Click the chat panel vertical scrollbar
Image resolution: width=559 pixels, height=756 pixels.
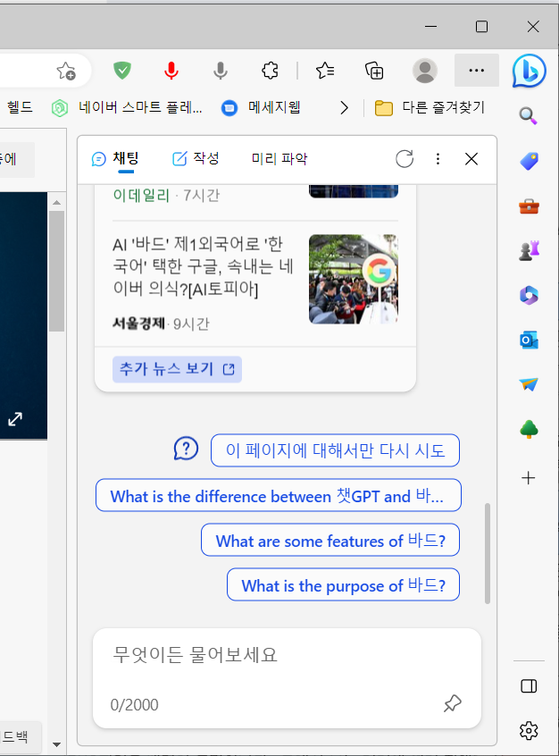(x=488, y=553)
